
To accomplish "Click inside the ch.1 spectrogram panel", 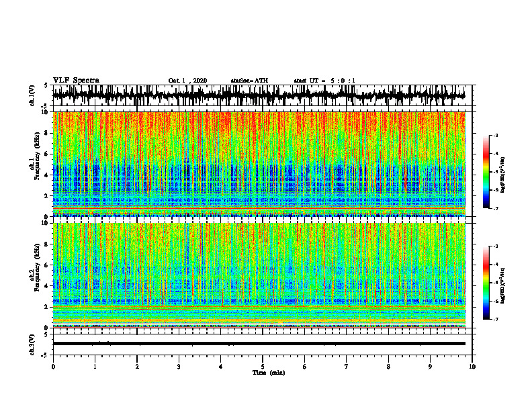I will (x=259, y=164).
